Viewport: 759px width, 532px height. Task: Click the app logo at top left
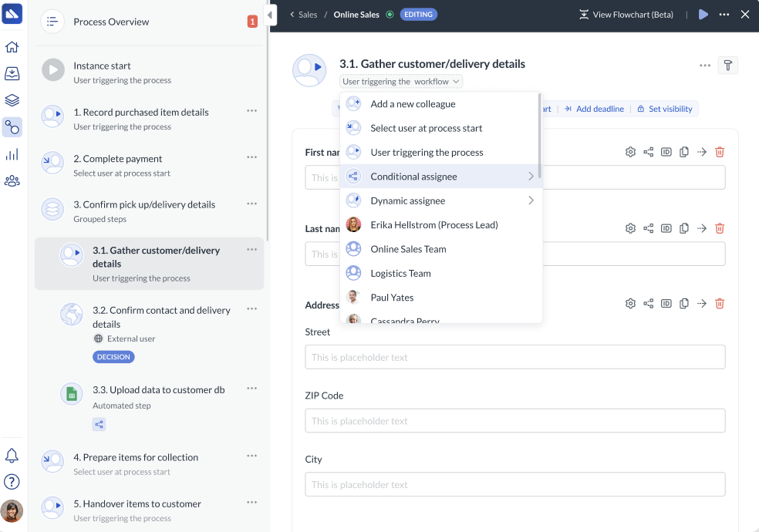[12, 14]
